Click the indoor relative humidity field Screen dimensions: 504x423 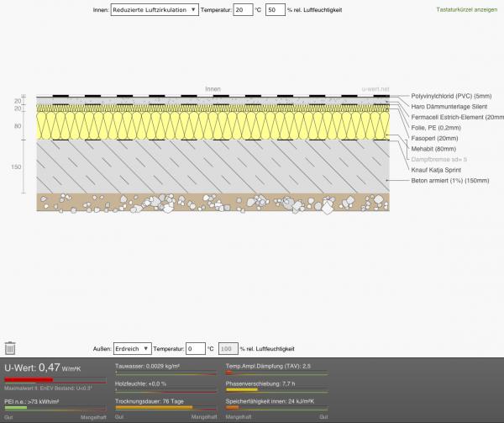click(275, 10)
